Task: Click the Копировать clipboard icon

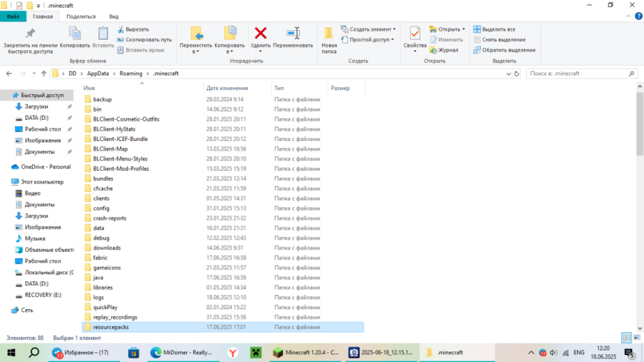Action: tap(75, 37)
